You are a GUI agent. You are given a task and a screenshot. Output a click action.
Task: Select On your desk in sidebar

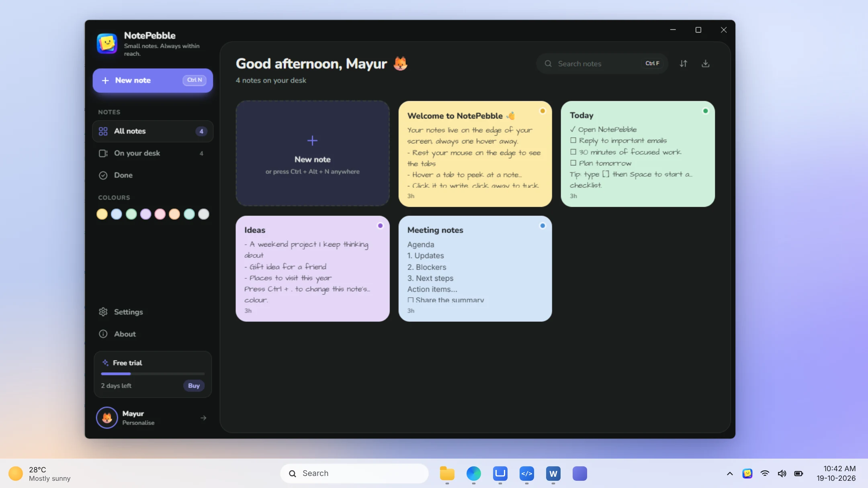click(153, 153)
